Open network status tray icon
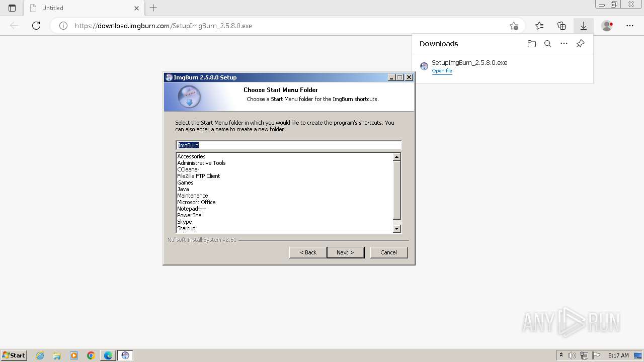644x362 pixels. coord(584,355)
